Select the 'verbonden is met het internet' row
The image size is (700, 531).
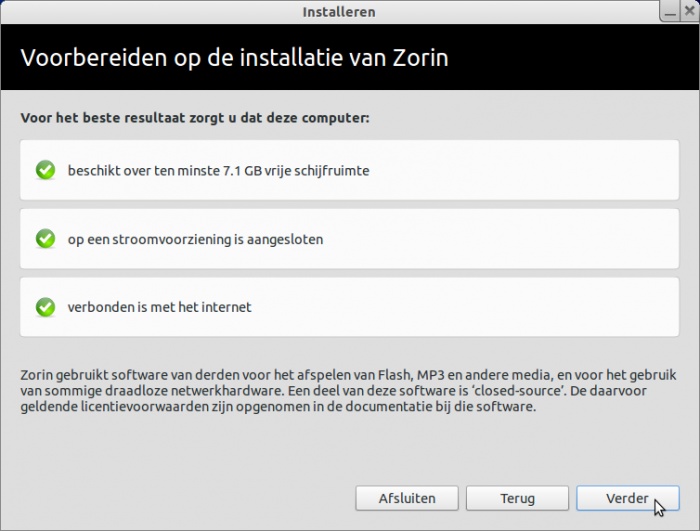pyautogui.click(x=350, y=307)
